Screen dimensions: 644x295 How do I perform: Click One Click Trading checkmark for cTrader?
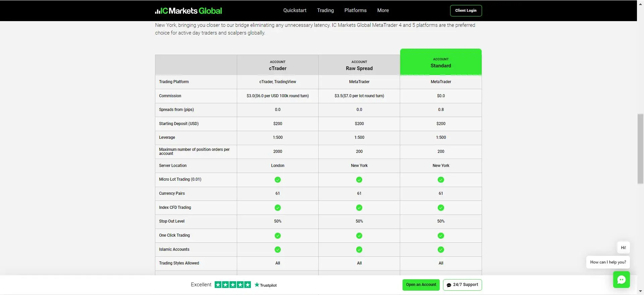pyautogui.click(x=278, y=236)
